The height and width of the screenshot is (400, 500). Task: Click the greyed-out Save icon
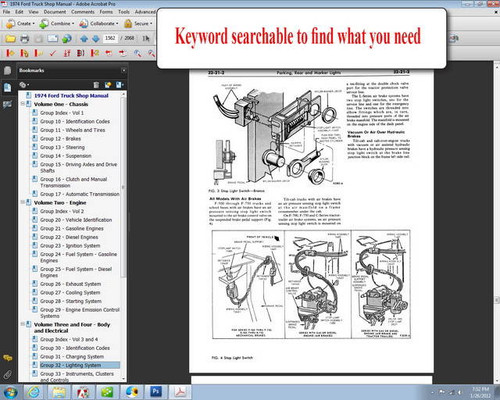tap(39, 39)
